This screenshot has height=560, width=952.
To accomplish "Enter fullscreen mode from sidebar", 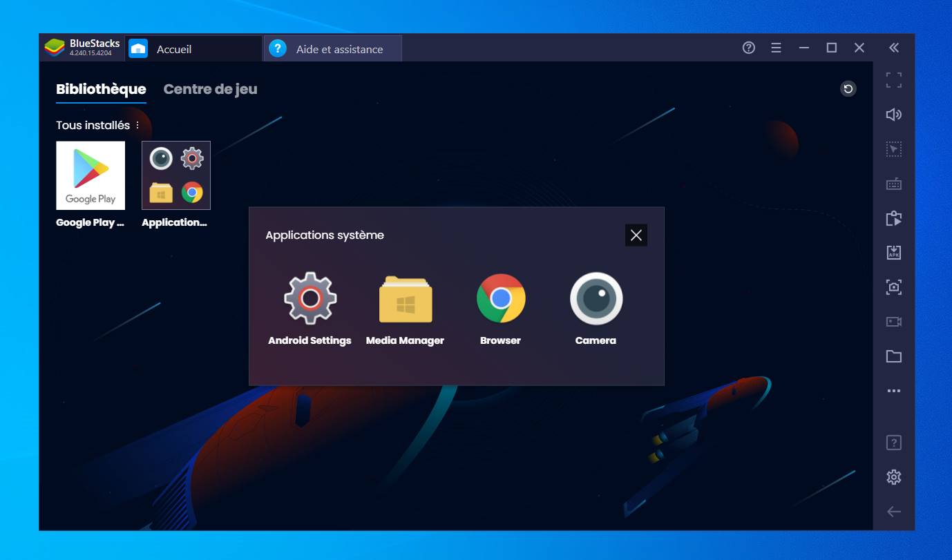I will click(x=894, y=80).
